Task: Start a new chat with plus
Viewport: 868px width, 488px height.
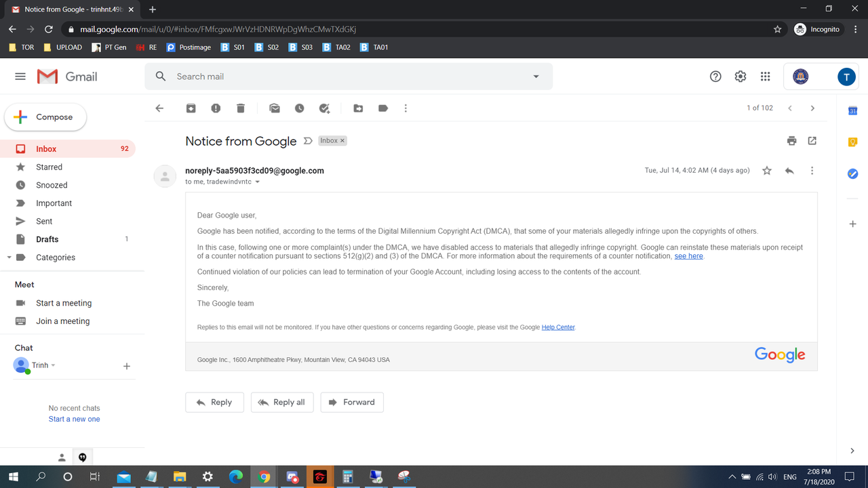Action: tap(126, 366)
